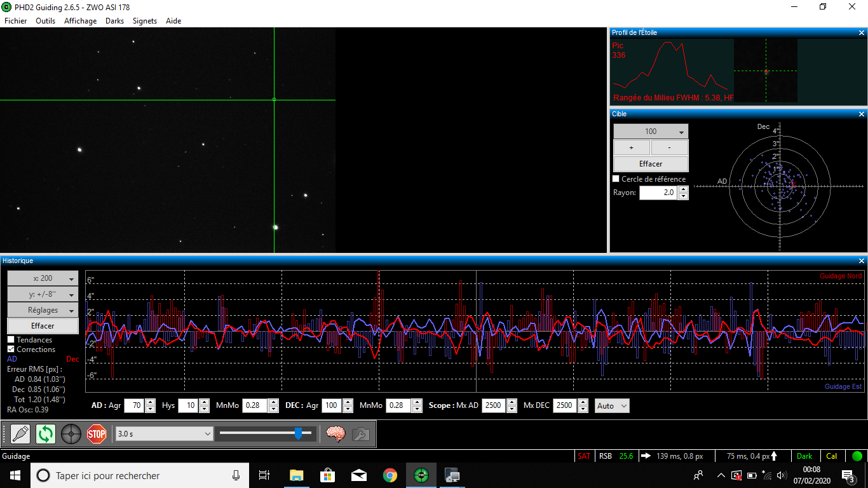The height and width of the screenshot is (488, 868).
Task: Open Chrome from the taskbar
Action: [390, 475]
